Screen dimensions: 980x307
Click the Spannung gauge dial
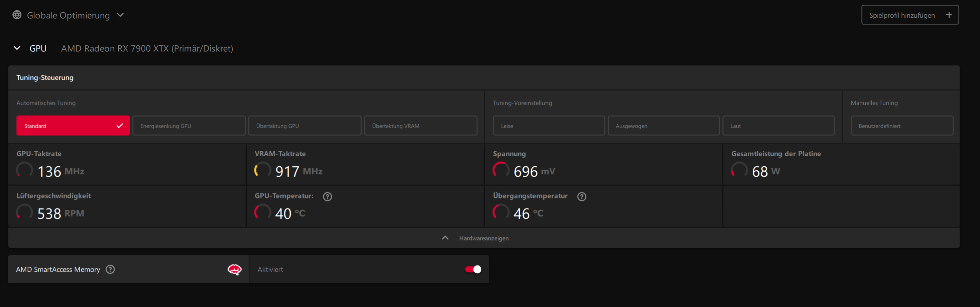pyautogui.click(x=501, y=170)
